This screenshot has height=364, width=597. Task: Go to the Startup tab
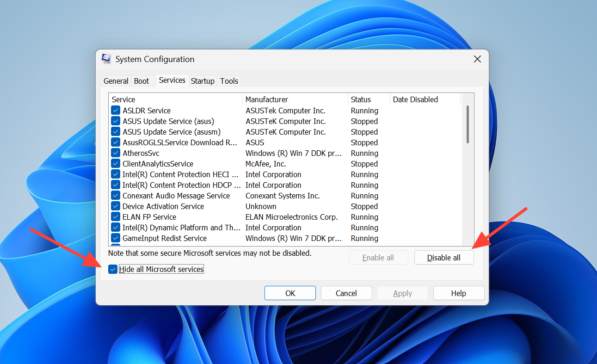[203, 81]
